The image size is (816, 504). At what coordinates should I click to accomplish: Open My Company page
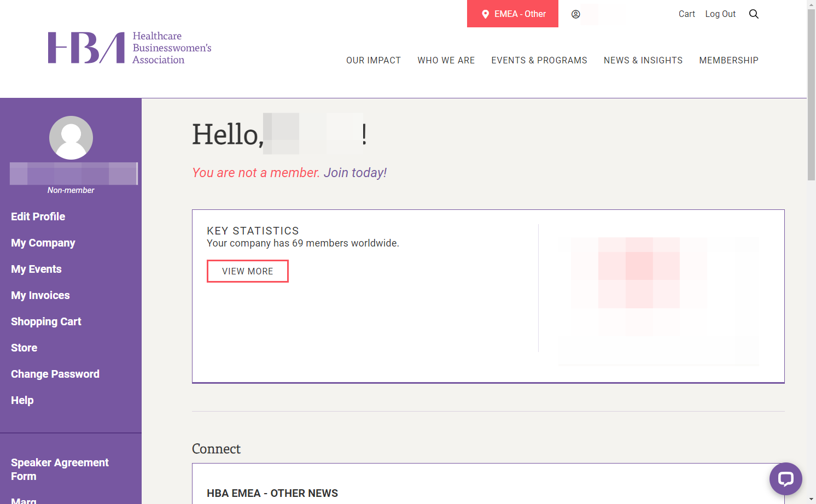click(43, 243)
